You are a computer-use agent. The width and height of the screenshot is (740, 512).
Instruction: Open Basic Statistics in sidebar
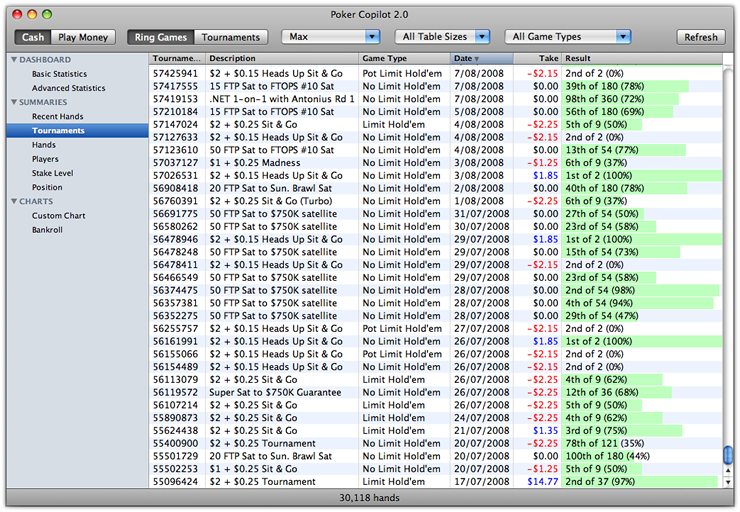59,74
